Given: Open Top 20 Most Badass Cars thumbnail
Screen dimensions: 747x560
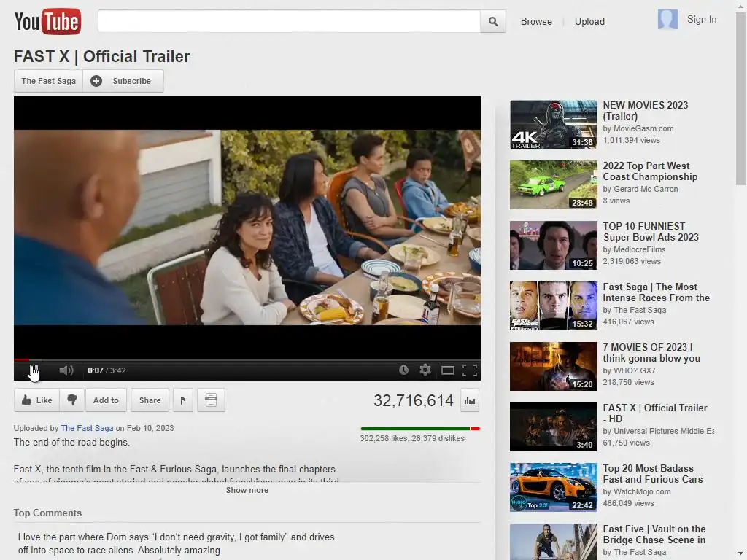Looking at the screenshot, I should point(553,487).
